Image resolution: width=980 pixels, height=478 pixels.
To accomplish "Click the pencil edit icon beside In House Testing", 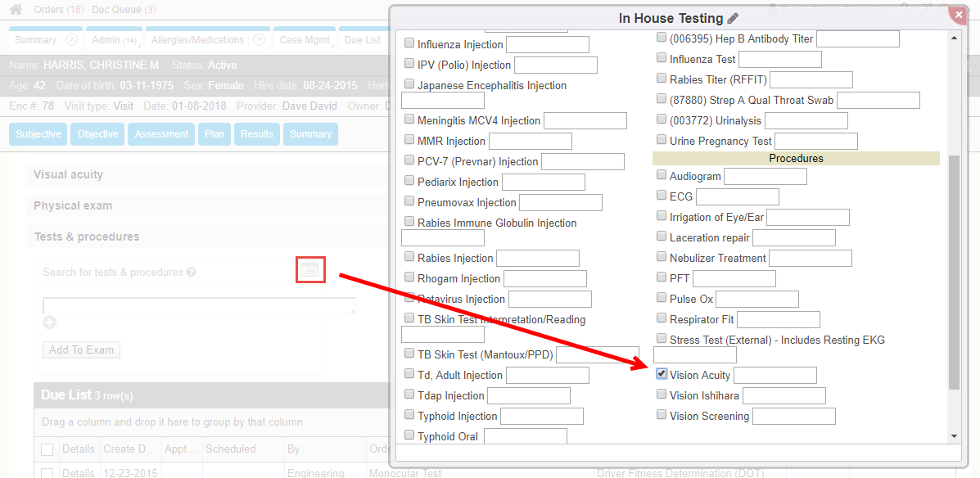I will point(733,18).
